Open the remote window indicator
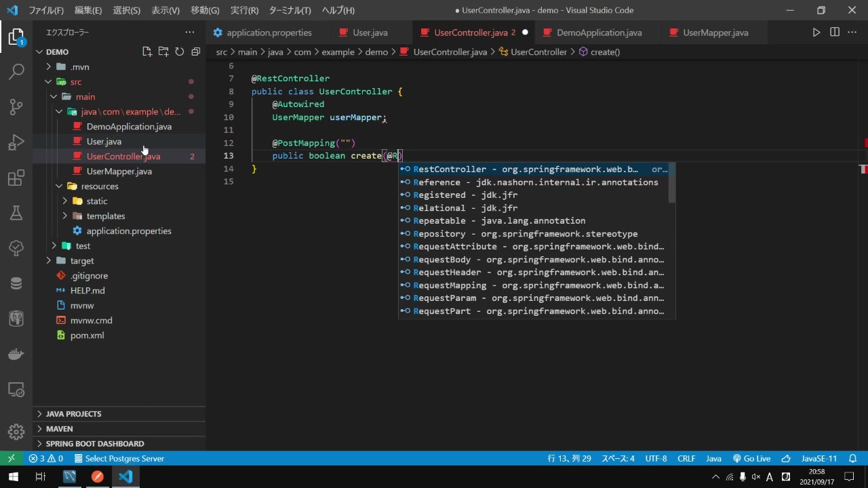 click(x=12, y=458)
